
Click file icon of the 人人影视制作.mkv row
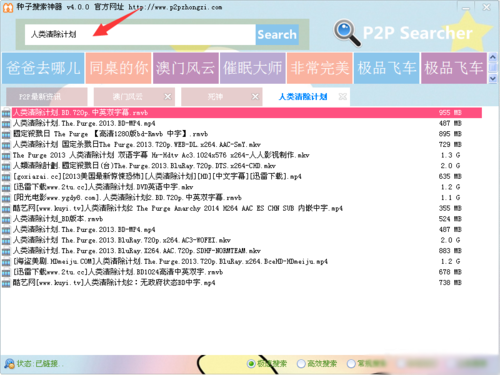6,156
